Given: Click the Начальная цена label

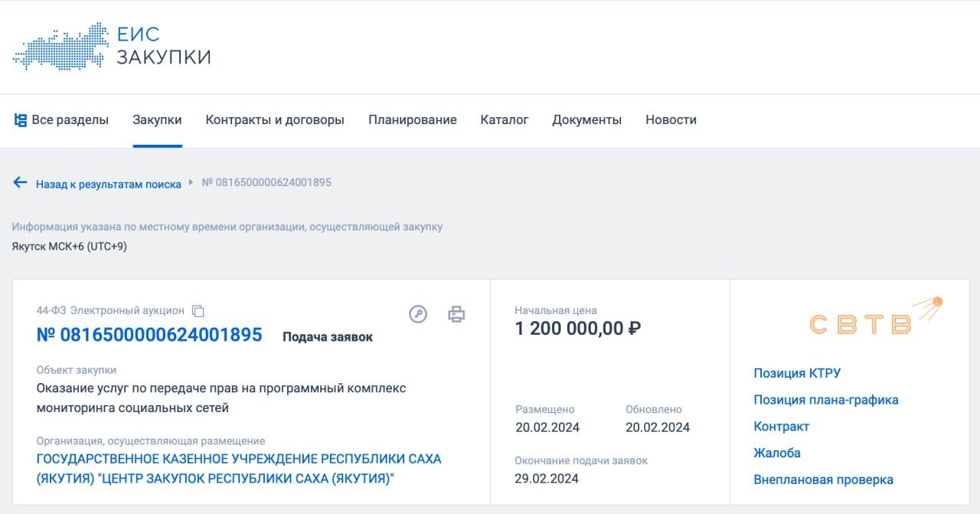Looking at the screenshot, I should 556,311.
